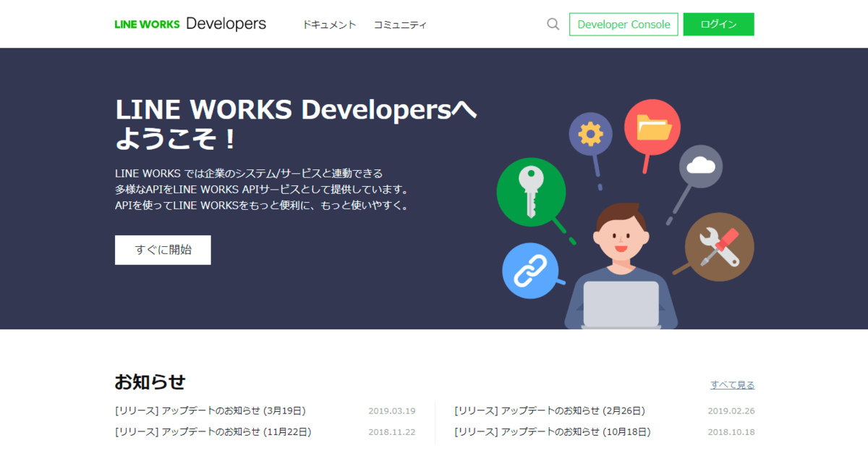Open the すべて見る link
This screenshot has width=868, height=472.
coord(732,385)
